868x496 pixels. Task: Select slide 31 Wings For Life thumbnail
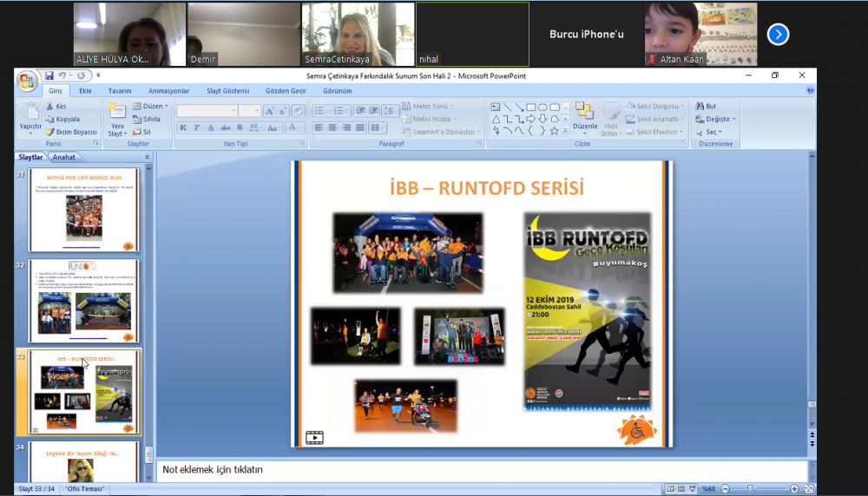(x=84, y=210)
